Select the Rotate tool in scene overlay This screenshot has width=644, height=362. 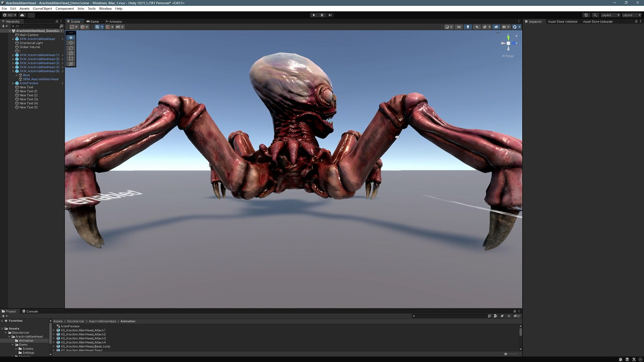tap(71, 48)
